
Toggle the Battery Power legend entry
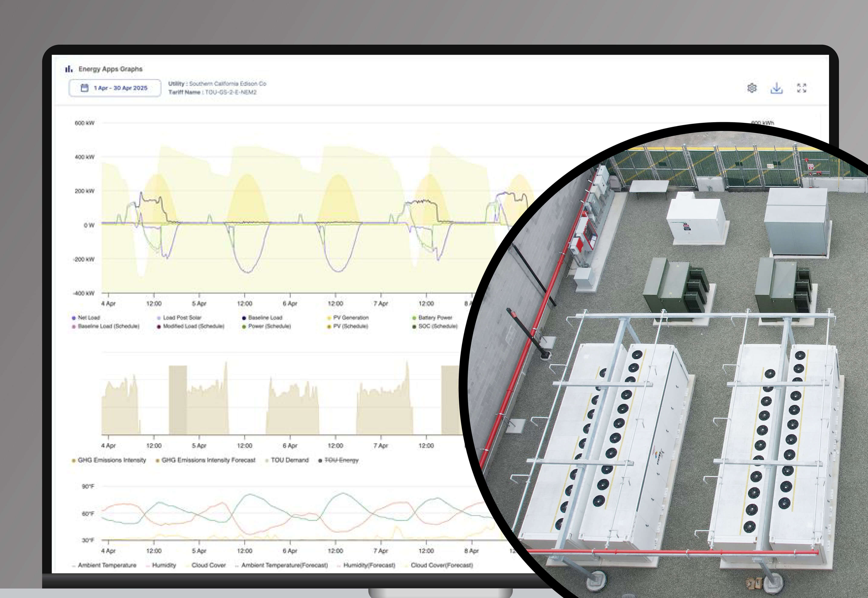click(432, 318)
